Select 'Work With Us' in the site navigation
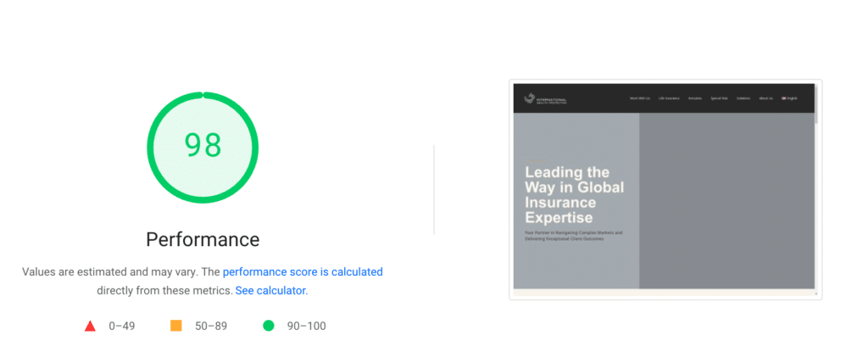 (x=640, y=98)
